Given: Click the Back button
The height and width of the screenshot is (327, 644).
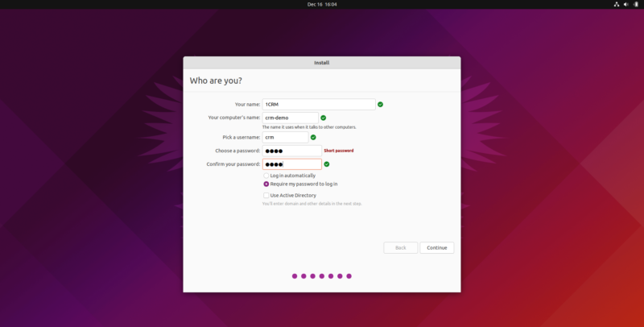Looking at the screenshot, I should pos(400,248).
